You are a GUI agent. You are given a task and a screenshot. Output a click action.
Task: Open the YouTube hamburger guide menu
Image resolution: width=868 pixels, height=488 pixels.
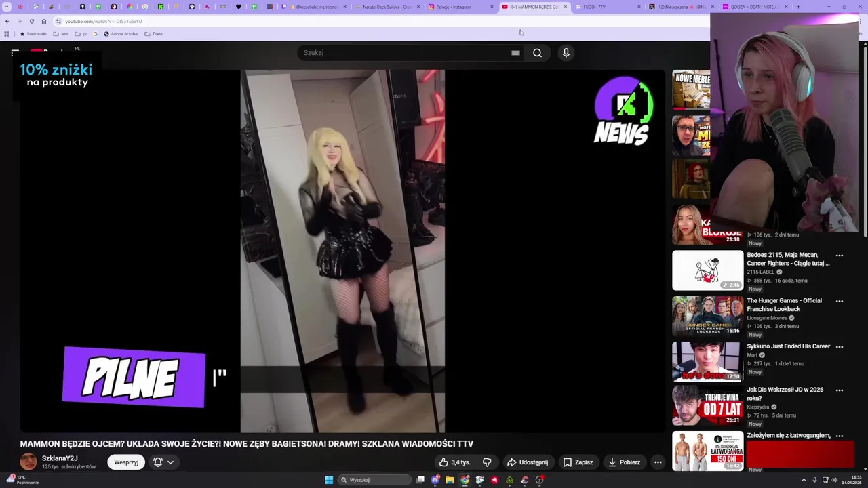coord(15,52)
